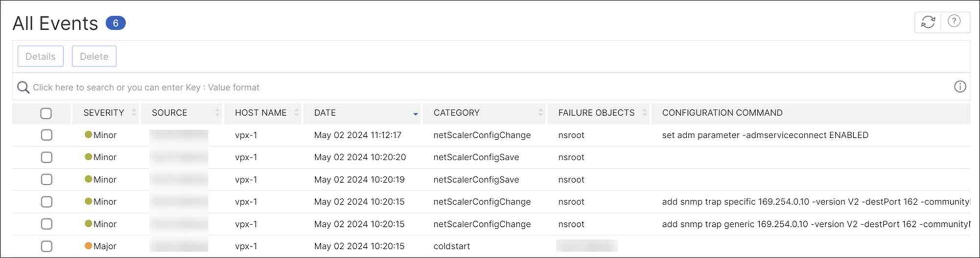Select the 'add snmp trap specific' command text
This screenshot has width=980, height=258.
click(x=816, y=202)
